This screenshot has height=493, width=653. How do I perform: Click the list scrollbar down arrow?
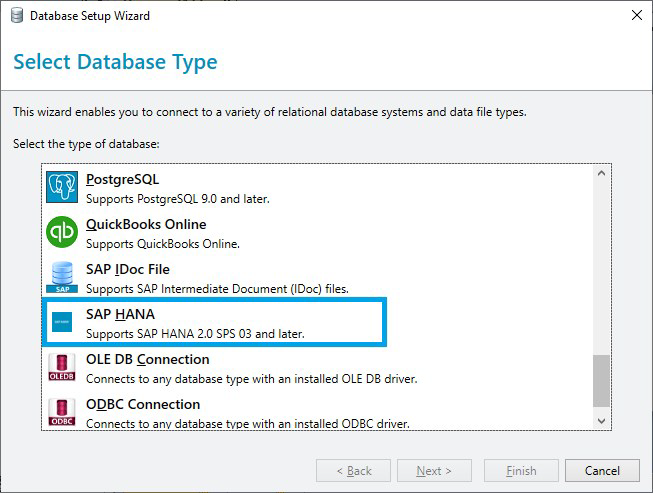click(x=601, y=421)
